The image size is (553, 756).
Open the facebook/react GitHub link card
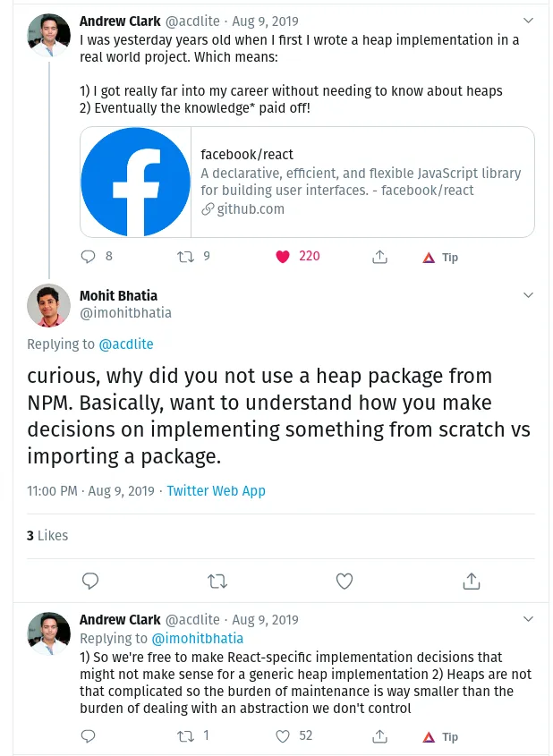(307, 183)
